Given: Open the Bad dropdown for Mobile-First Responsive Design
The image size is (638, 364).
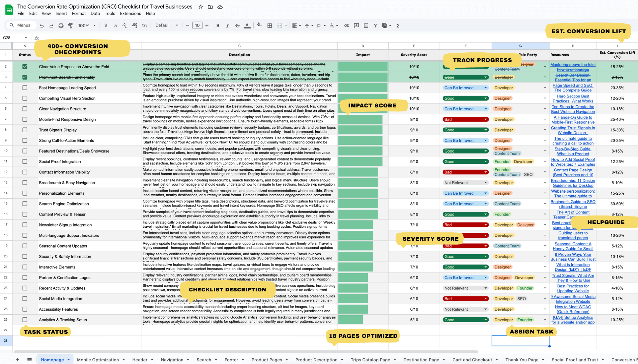Looking at the screenshot, I should click(486, 119).
